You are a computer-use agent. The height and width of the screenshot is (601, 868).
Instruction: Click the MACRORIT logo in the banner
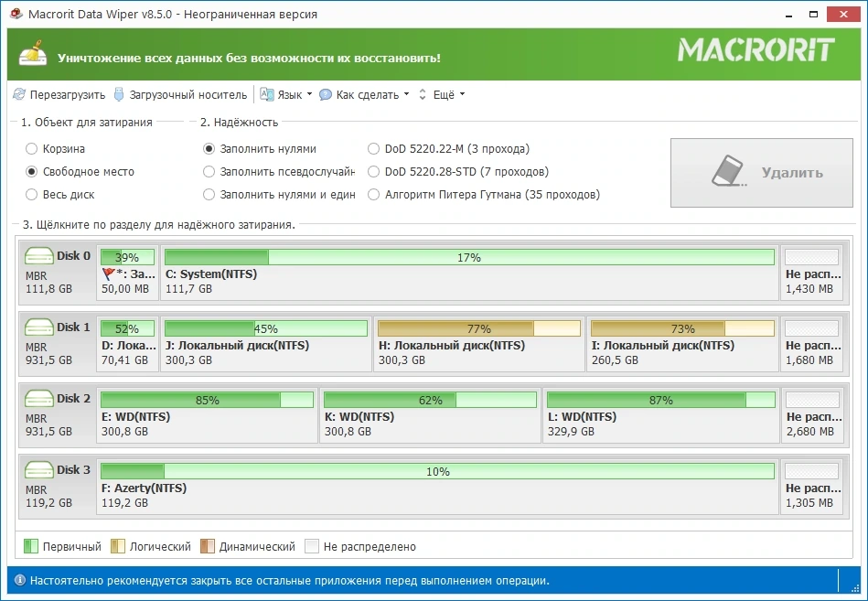click(756, 49)
